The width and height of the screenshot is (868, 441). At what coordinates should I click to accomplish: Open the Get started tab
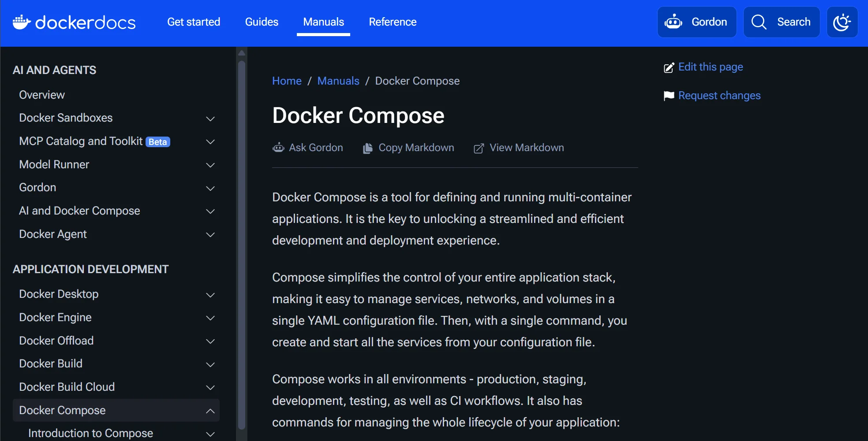194,22
